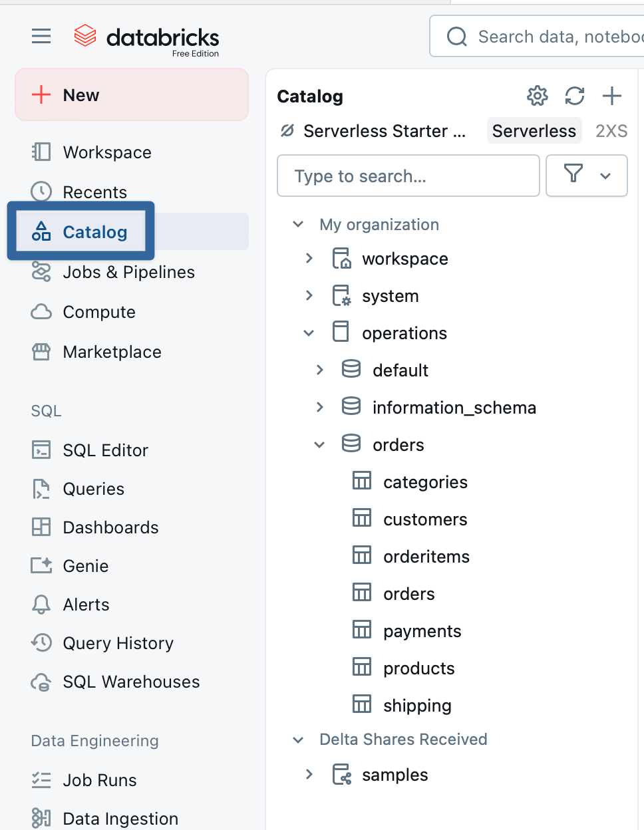The width and height of the screenshot is (644, 830).
Task: Click the search magnifier icon
Action: [457, 36]
